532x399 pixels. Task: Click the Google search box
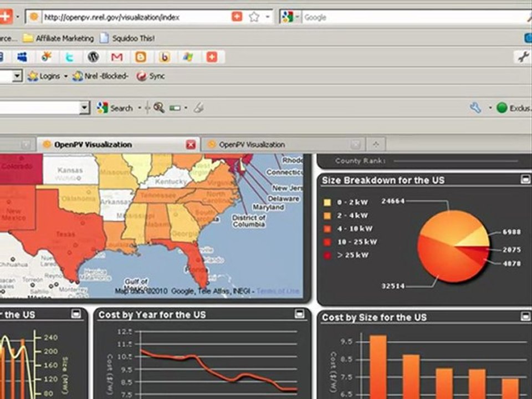coord(416,17)
